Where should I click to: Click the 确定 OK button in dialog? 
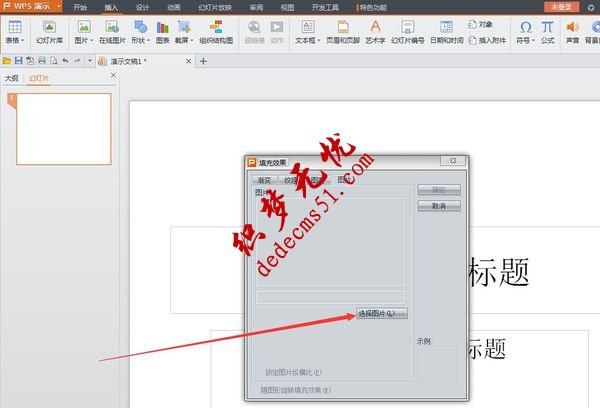[x=439, y=189]
